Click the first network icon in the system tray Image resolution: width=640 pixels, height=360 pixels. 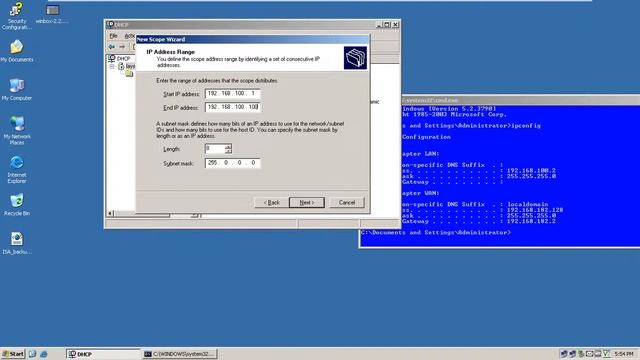click(564, 354)
